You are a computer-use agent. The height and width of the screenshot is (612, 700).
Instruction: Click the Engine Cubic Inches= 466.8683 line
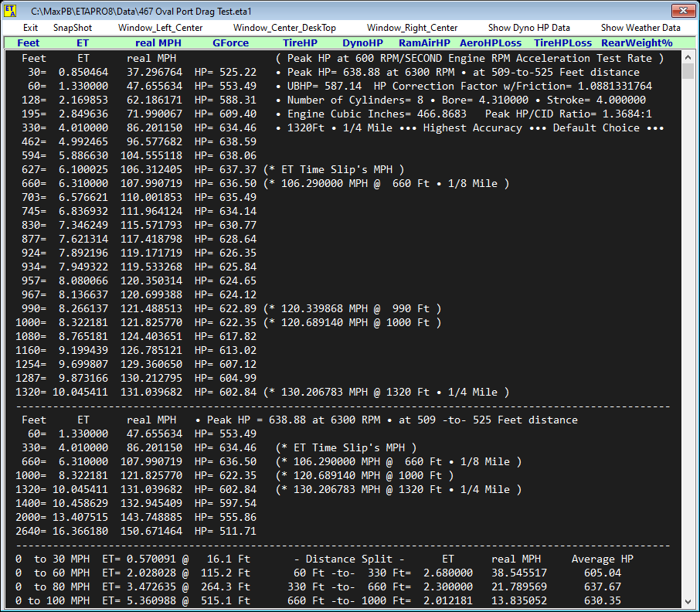click(464, 114)
